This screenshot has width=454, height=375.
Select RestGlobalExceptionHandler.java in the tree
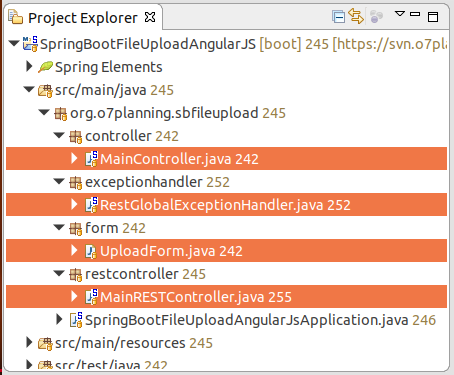click(227, 205)
